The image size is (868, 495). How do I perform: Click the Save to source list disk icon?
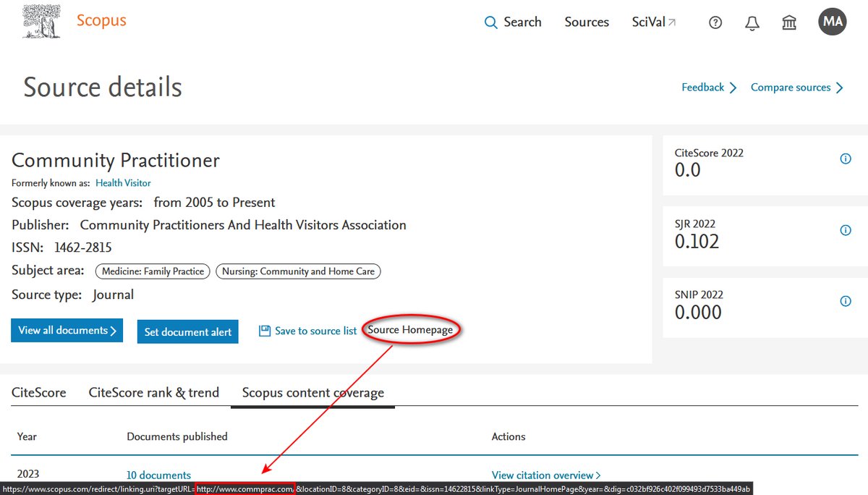(x=265, y=331)
